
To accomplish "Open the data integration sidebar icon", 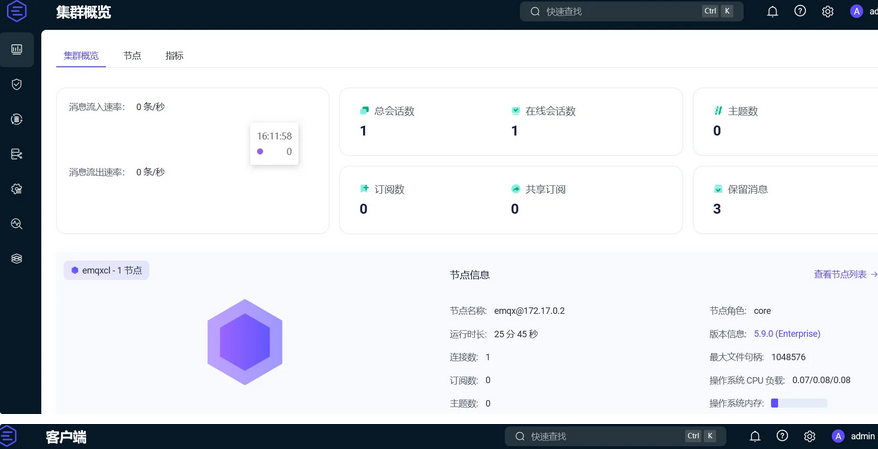I will click(x=17, y=154).
